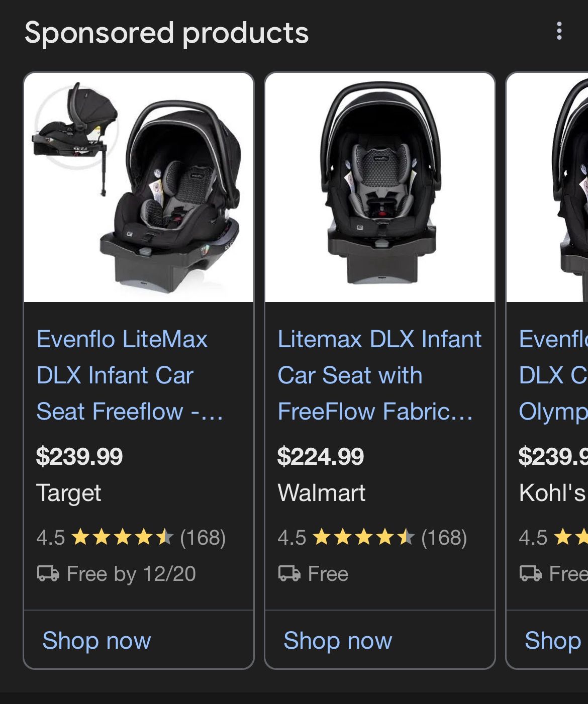
Task: Click the Free by 12/20 delivery text
Action: [x=131, y=573]
